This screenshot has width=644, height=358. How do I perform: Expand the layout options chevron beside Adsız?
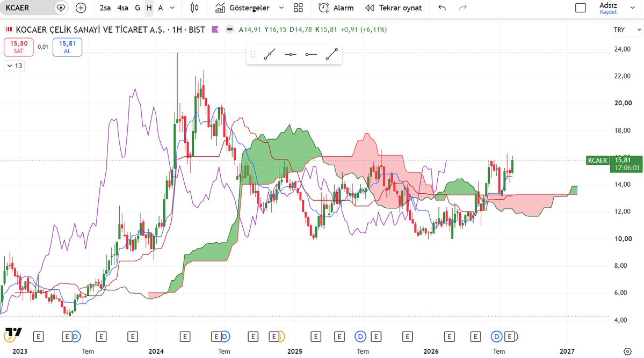point(633,8)
